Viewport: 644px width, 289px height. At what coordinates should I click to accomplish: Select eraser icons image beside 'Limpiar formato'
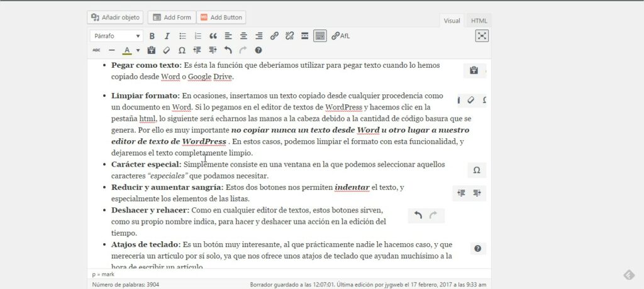(x=472, y=100)
